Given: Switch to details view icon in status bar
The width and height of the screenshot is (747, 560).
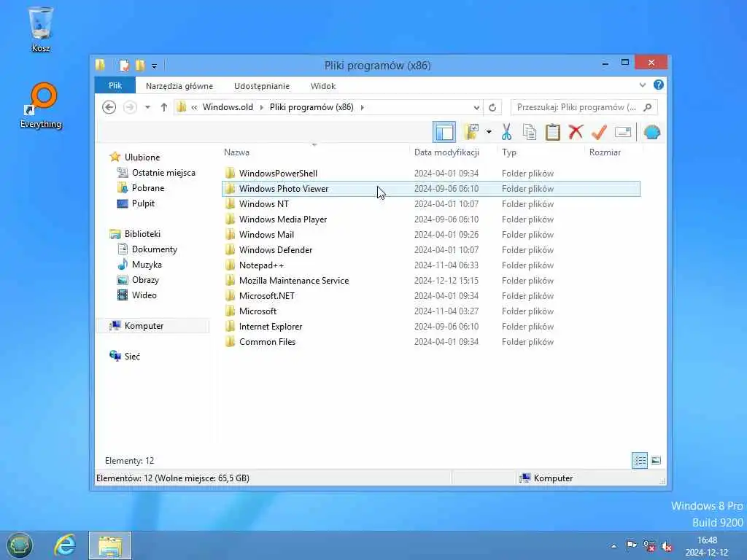Looking at the screenshot, I should click(639, 461).
